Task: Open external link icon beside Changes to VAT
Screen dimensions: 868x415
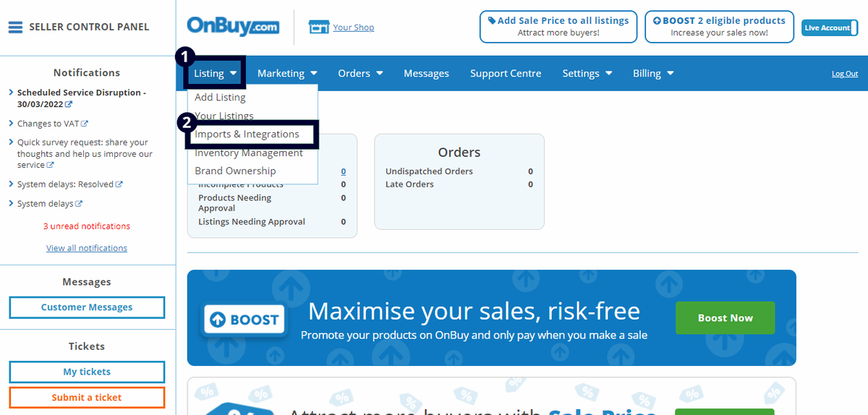Action: pos(85,124)
